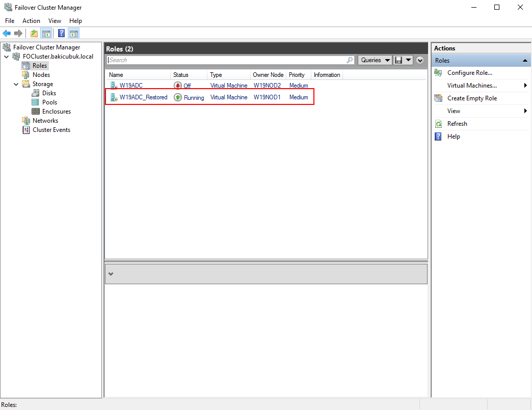Click the Refresh icon in Actions pane
The width and height of the screenshot is (532, 410).
[x=438, y=123]
